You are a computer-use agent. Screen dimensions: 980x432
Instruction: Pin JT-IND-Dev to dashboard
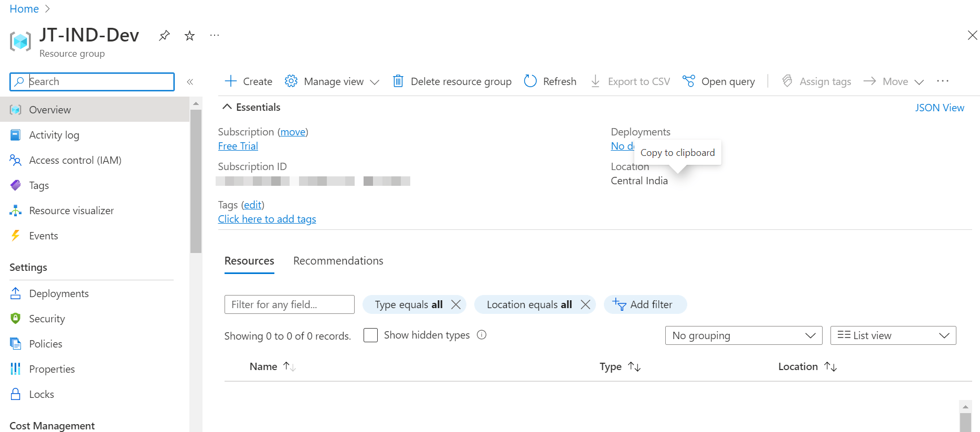coord(164,36)
